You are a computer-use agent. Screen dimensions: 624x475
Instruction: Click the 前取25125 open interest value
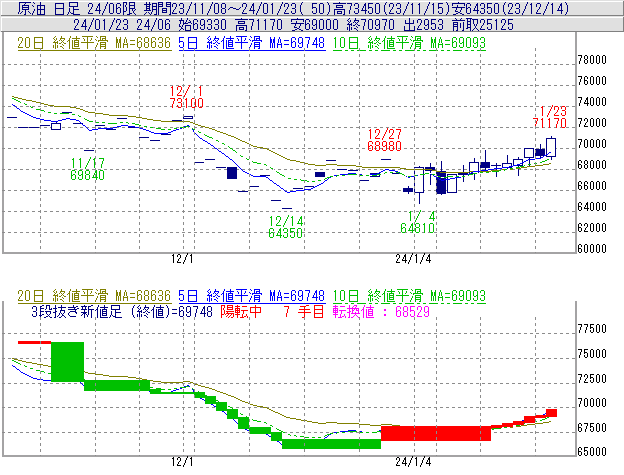[483, 25]
